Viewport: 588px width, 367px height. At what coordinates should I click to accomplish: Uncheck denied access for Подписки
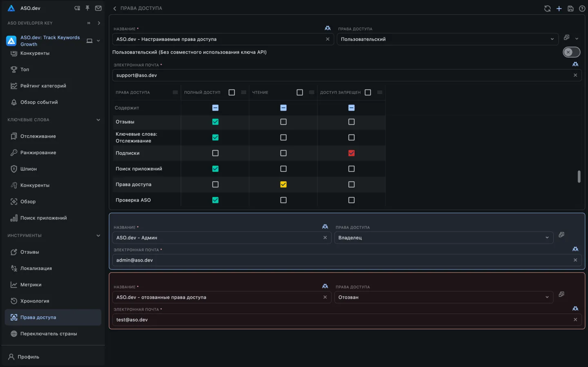pos(351,153)
